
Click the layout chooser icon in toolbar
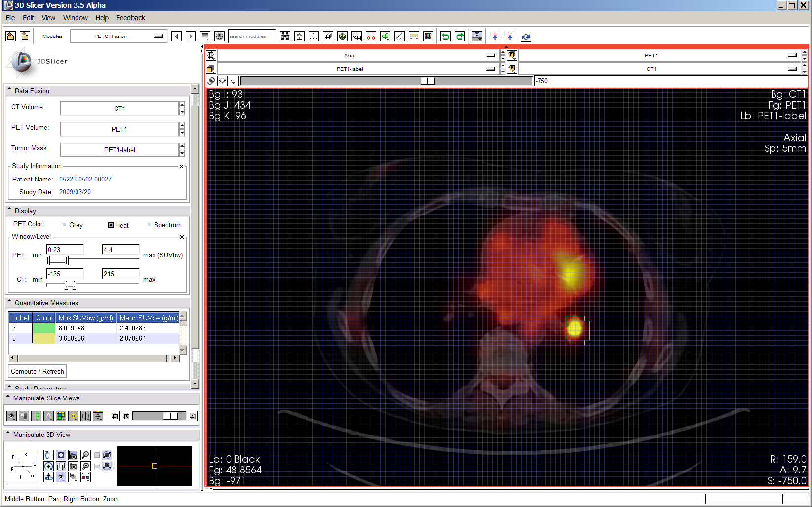pyautogui.click(x=477, y=36)
